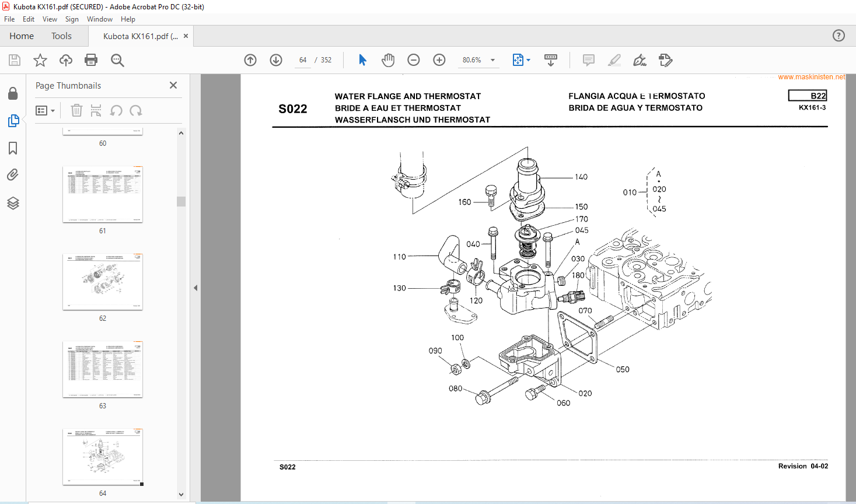
Task: Select the Highlight text pen tool
Action: click(x=614, y=60)
